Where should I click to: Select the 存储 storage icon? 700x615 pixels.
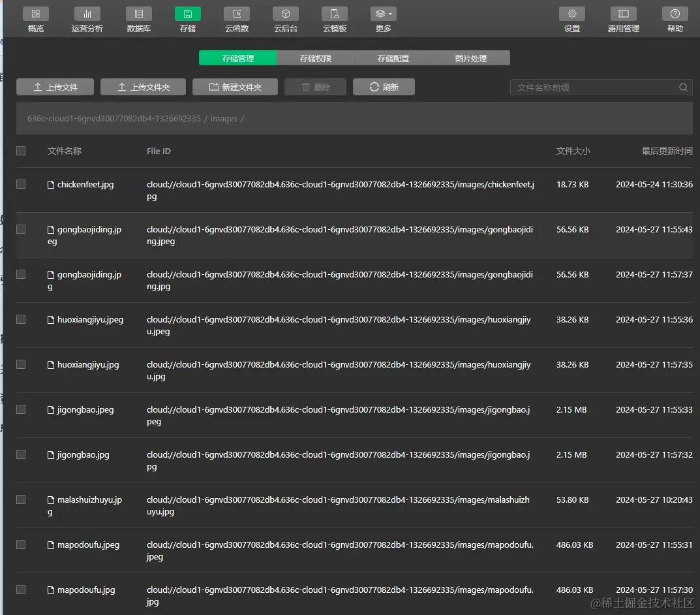point(187,14)
